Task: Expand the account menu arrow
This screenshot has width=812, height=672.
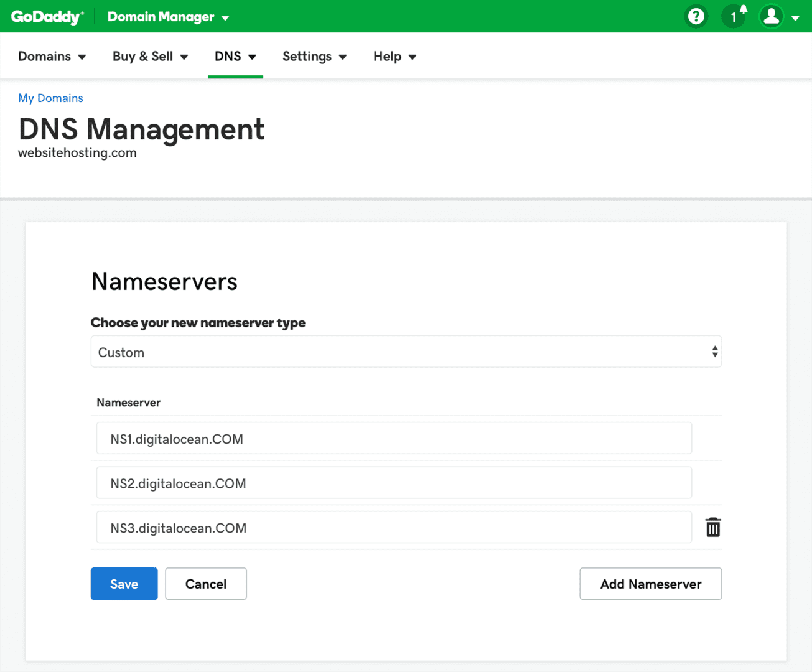Action: pos(795,18)
